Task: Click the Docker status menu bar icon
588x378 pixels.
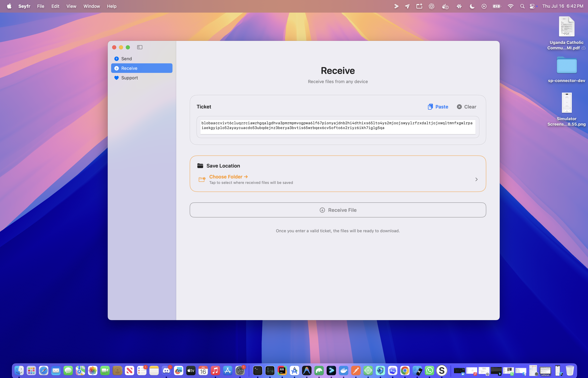Action: (445, 6)
